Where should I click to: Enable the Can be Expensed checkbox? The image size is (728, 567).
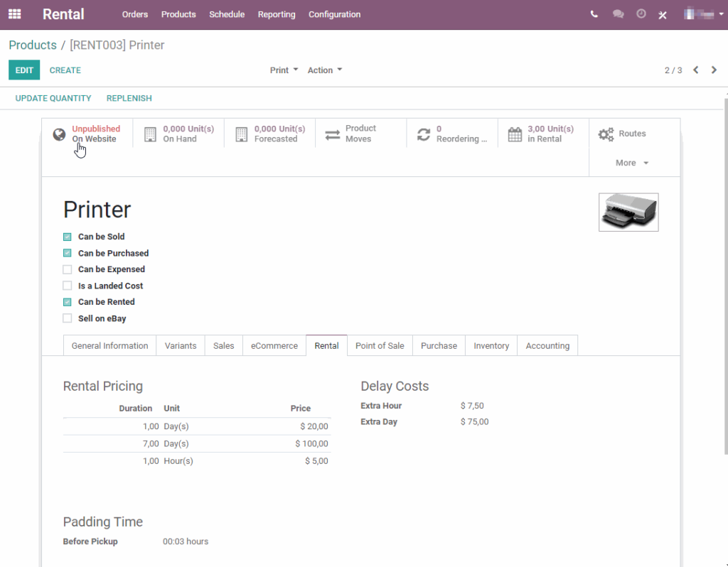(x=67, y=269)
